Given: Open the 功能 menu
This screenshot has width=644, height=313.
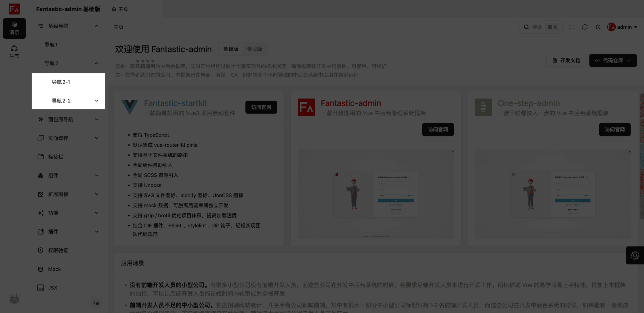Looking at the screenshot, I should pyautogui.click(x=68, y=213).
